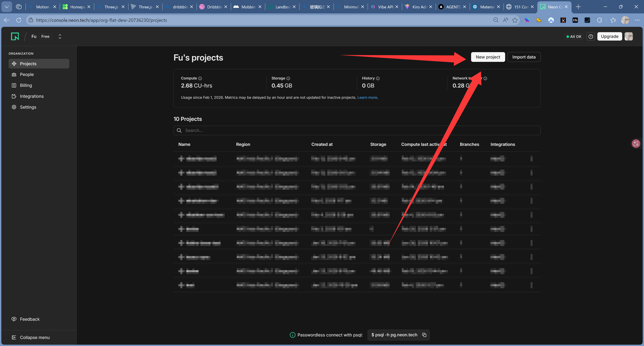The width and height of the screenshot is (644, 346).
Task: Click the History info icon
Action: (x=378, y=78)
